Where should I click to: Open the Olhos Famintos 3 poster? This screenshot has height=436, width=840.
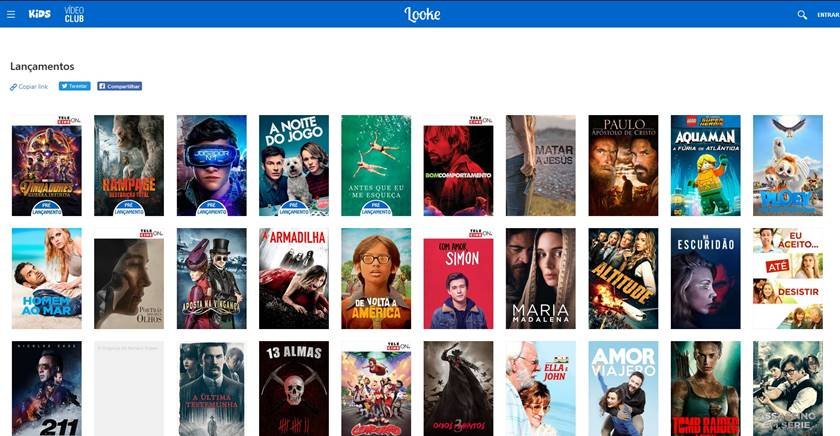pos(459,389)
